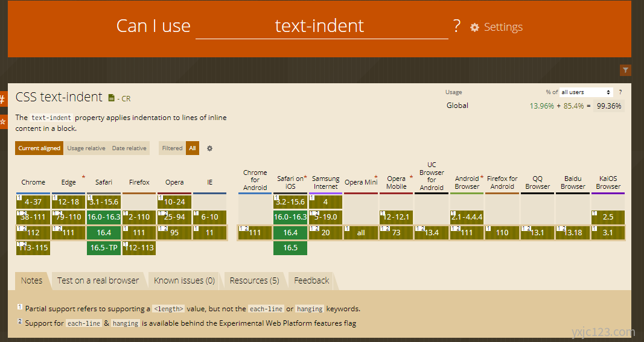The image size is (644, 342).
Task: Click the Android Browser column header
Action: (x=467, y=182)
